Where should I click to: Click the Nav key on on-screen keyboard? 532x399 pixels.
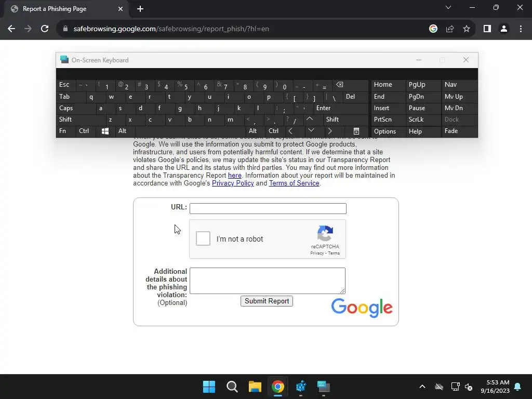point(459,85)
